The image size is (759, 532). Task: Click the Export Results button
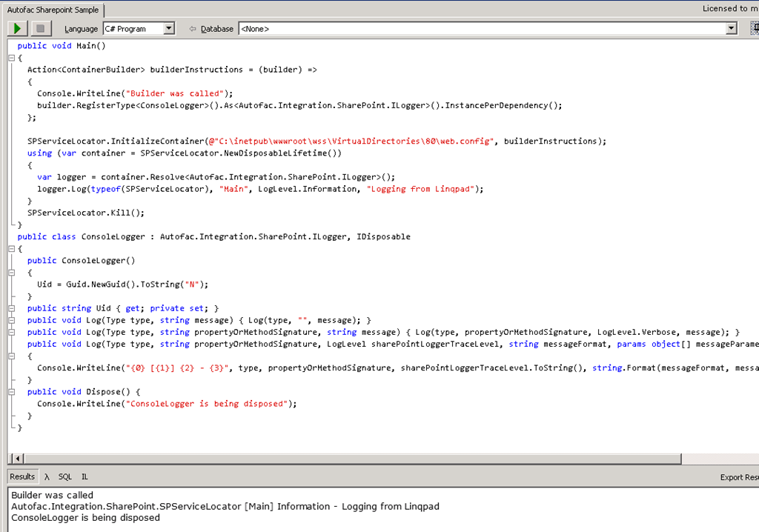pos(739,477)
